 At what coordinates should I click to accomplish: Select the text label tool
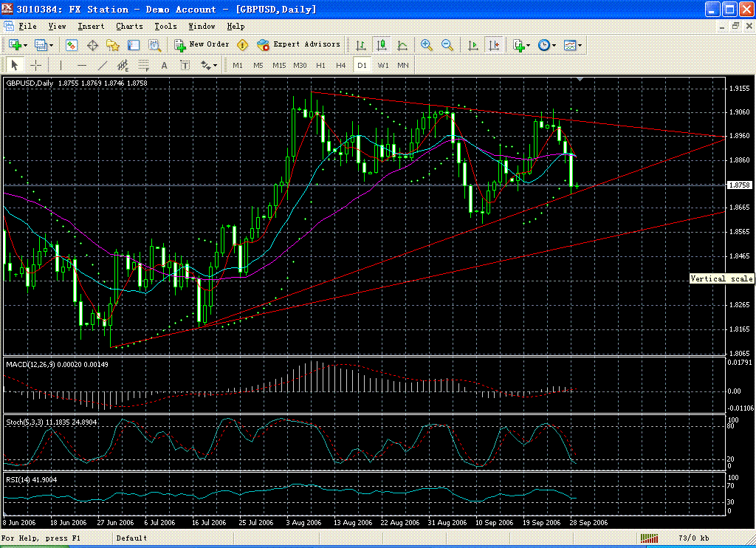click(164, 65)
